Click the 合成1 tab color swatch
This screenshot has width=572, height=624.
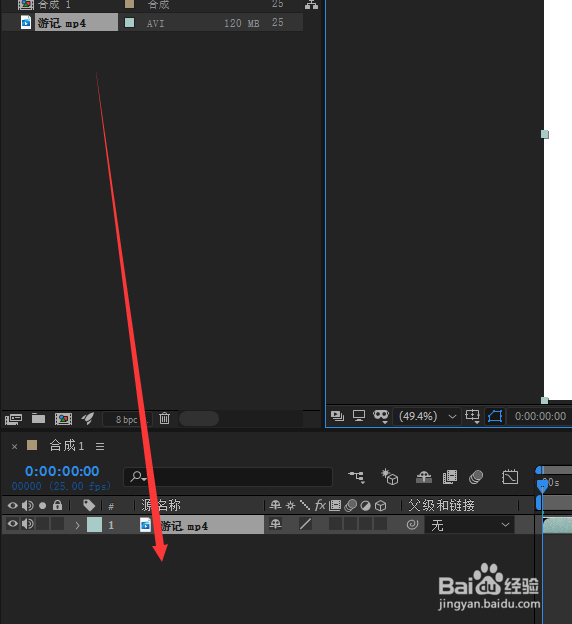tap(32, 445)
